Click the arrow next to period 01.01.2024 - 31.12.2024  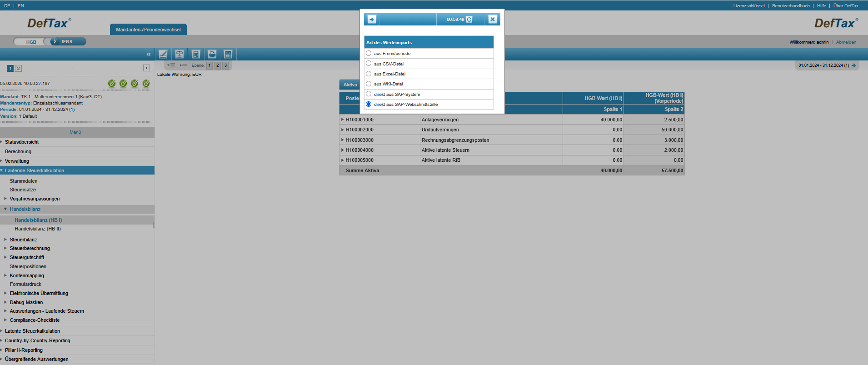point(853,65)
